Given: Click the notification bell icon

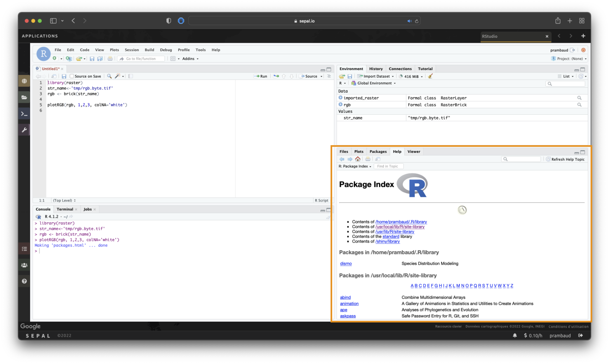Looking at the screenshot, I should (x=515, y=335).
